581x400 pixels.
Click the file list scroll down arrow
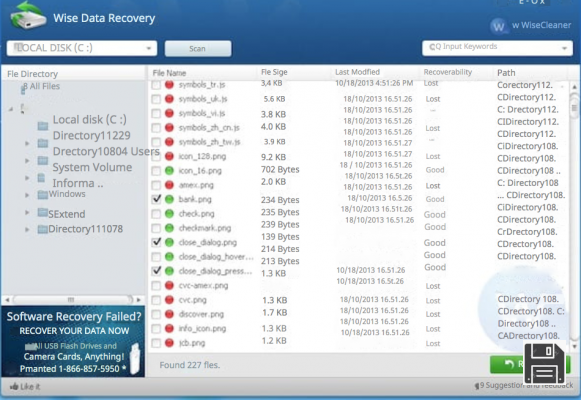pyautogui.click(x=574, y=347)
